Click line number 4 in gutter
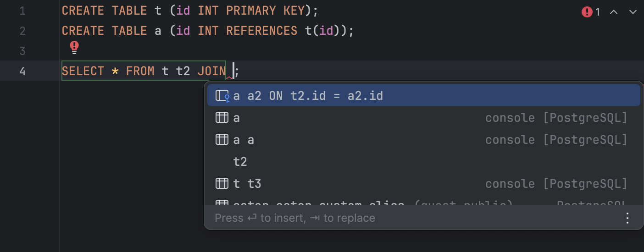This screenshot has height=252, width=644. pos(22,71)
